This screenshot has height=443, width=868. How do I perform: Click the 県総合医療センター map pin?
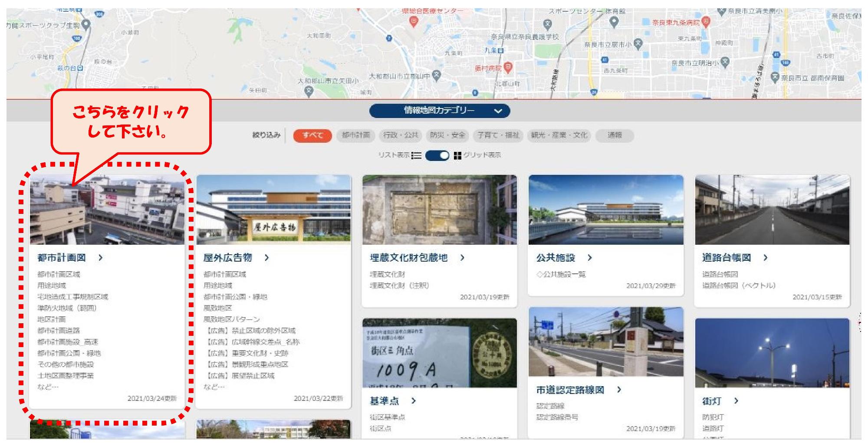pyautogui.click(x=414, y=22)
